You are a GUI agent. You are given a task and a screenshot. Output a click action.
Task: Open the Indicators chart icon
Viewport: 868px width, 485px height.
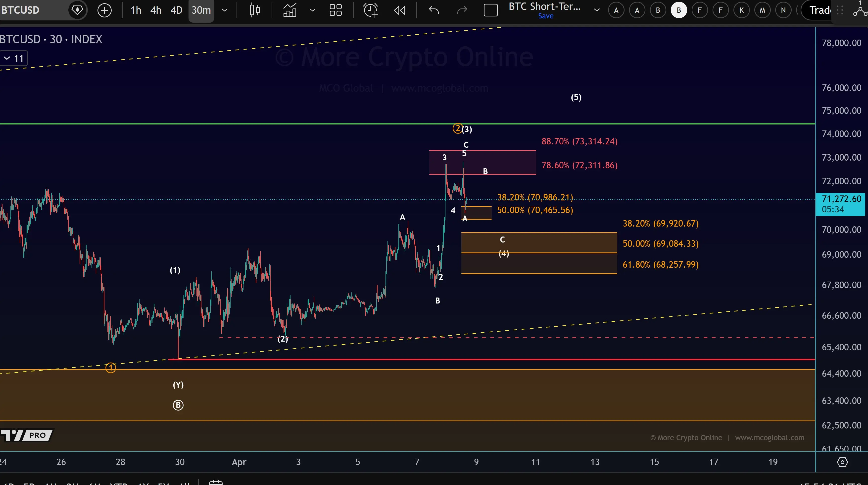[x=289, y=10]
